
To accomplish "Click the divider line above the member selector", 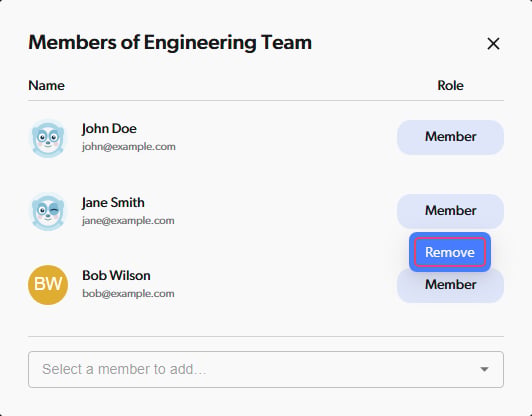I will coord(266,337).
